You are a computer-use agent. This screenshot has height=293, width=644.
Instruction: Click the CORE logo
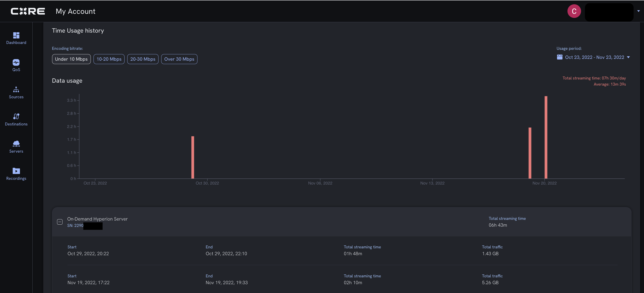point(28,11)
